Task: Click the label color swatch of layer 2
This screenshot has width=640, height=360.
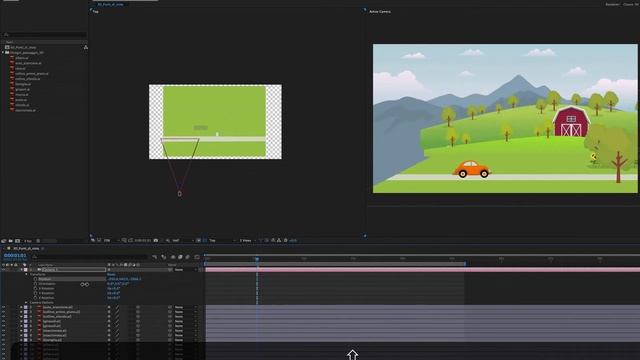Action: pos(26,307)
